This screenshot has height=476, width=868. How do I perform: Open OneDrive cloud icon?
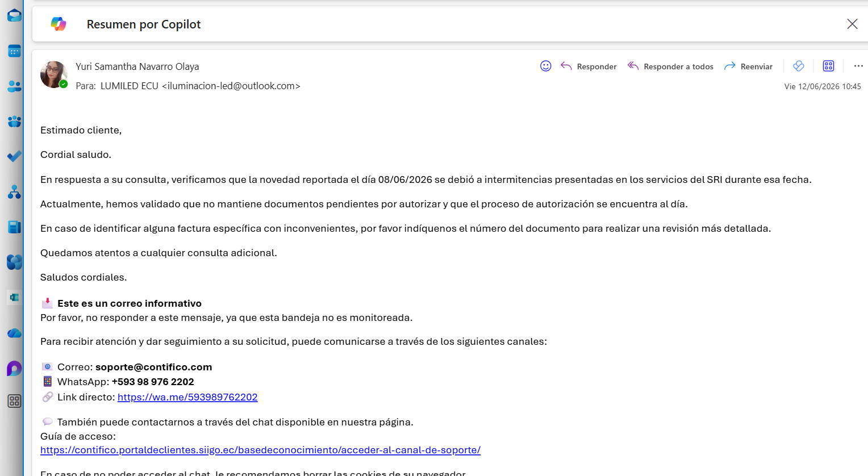tap(14, 333)
